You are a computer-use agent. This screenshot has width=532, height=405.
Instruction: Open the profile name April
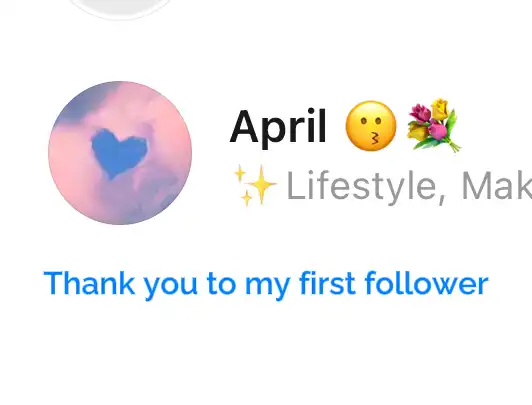pos(278,127)
